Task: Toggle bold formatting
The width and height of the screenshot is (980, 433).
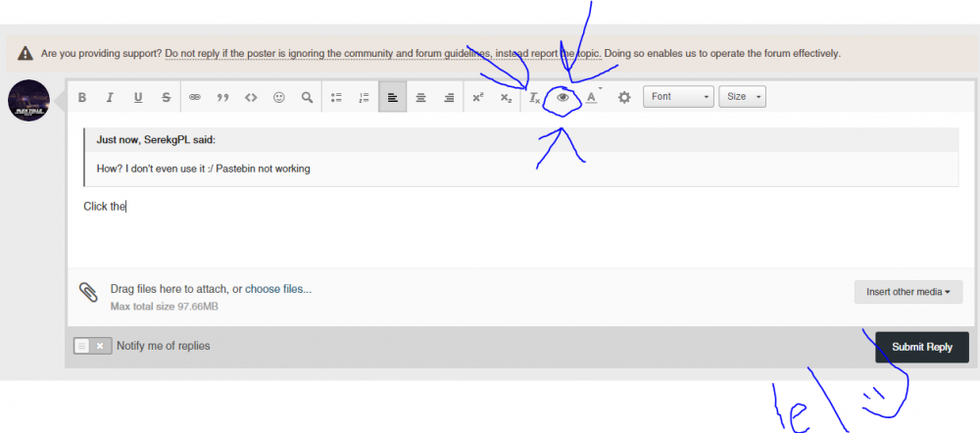Action: [82, 97]
